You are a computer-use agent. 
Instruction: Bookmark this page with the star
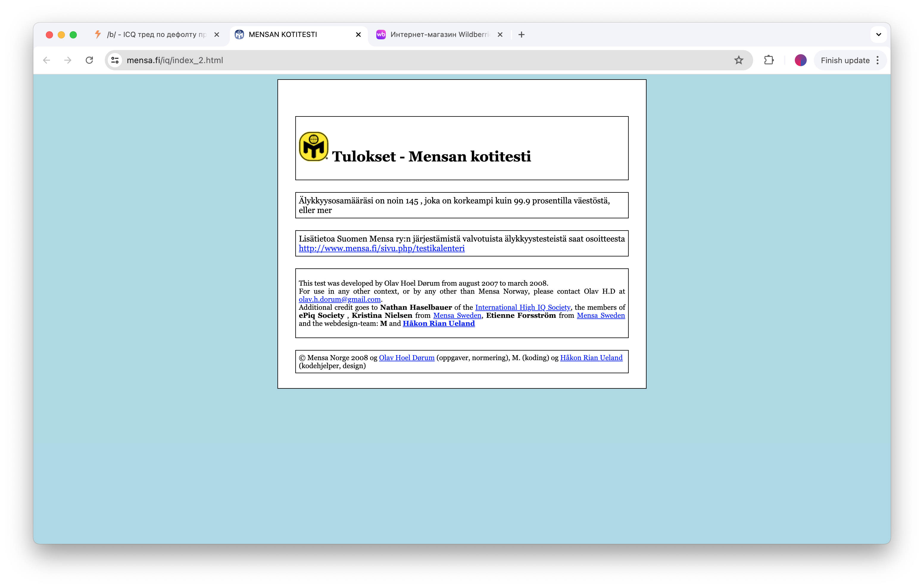[739, 60]
